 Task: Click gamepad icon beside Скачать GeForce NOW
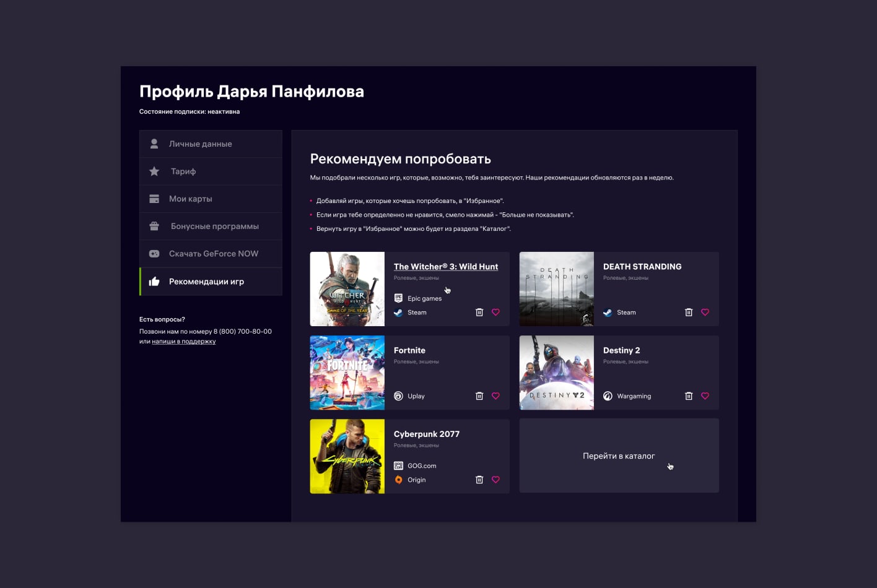point(154,254)
